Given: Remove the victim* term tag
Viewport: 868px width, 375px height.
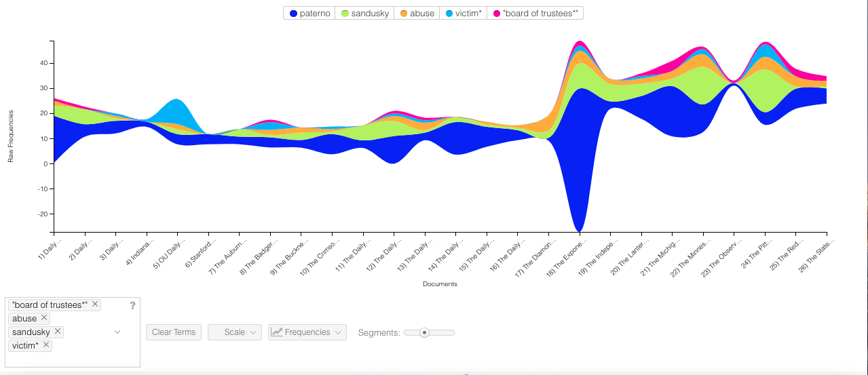Looking at the screenshot, I should pyautogui.click(x=46, y=345).
